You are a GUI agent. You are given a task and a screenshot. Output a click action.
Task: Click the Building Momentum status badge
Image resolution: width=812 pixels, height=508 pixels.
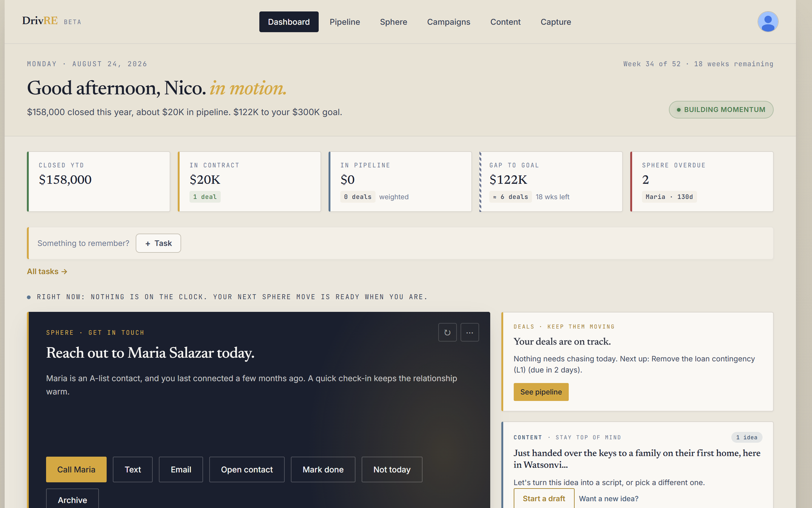point(721,110)
